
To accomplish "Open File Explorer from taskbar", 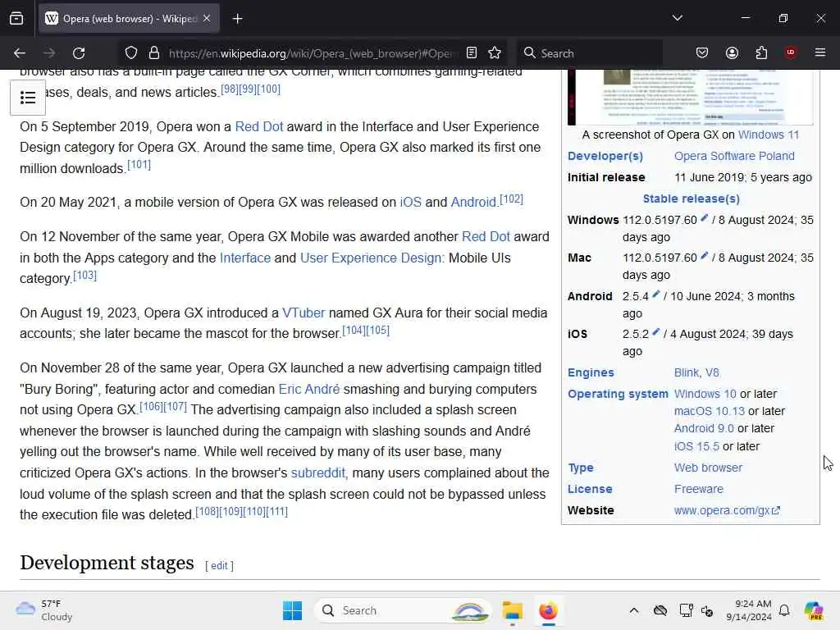I will [x=512, y=610].
